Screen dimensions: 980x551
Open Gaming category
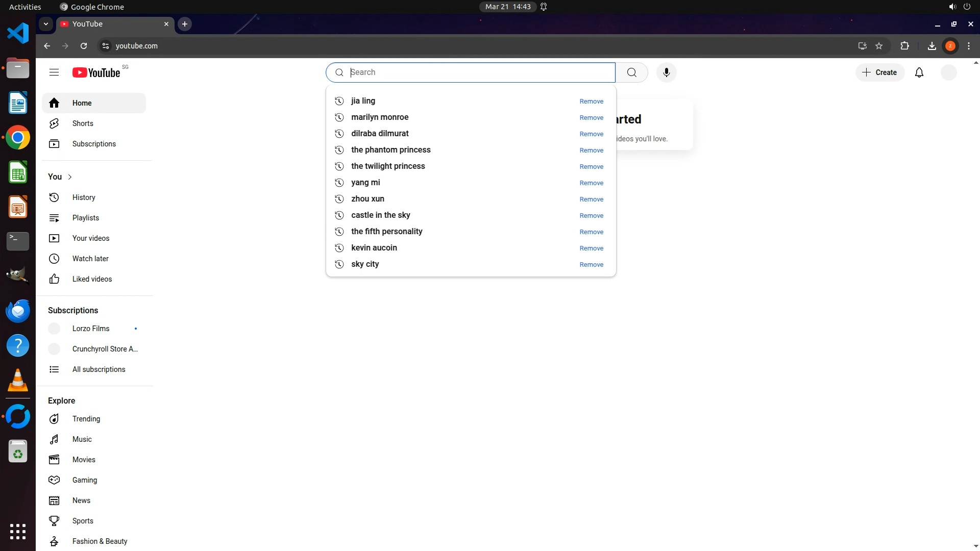[x=84, y=480]
